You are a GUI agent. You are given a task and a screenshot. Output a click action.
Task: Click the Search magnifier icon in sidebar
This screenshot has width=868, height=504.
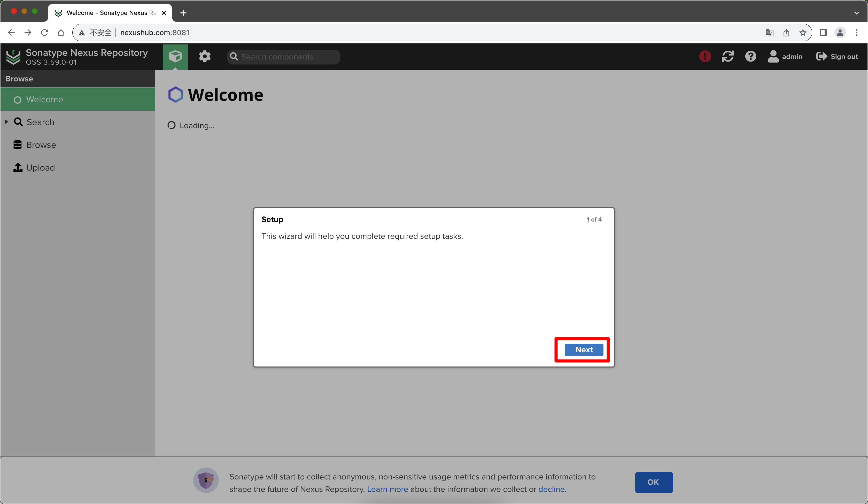(x=18, y=122)
